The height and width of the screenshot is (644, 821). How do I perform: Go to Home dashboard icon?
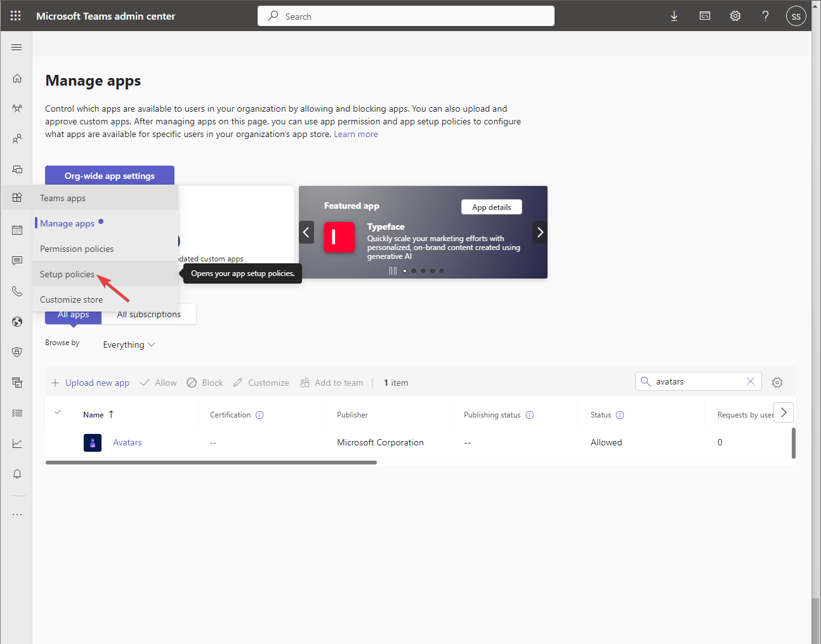17,78
